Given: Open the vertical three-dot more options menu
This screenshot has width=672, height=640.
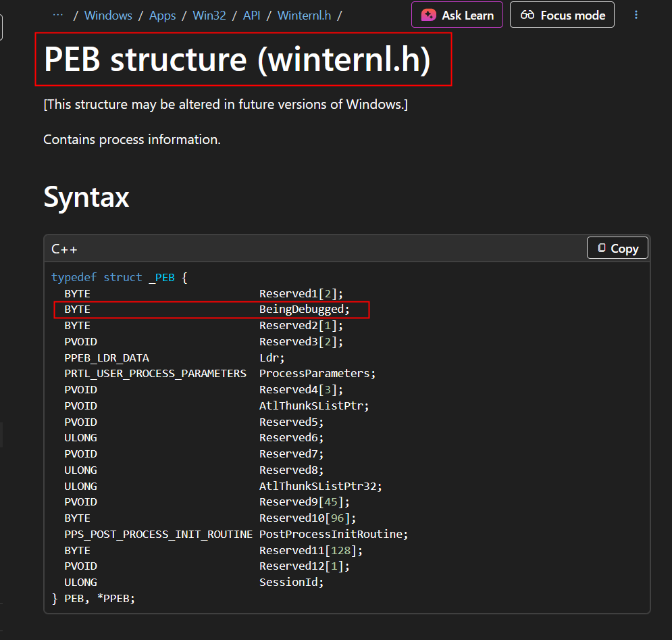Looking at the screenshot, I should 636,15.
